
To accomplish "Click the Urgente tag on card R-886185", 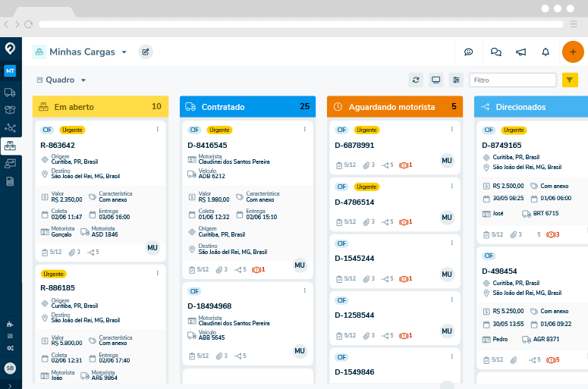I will coord(54,274).
